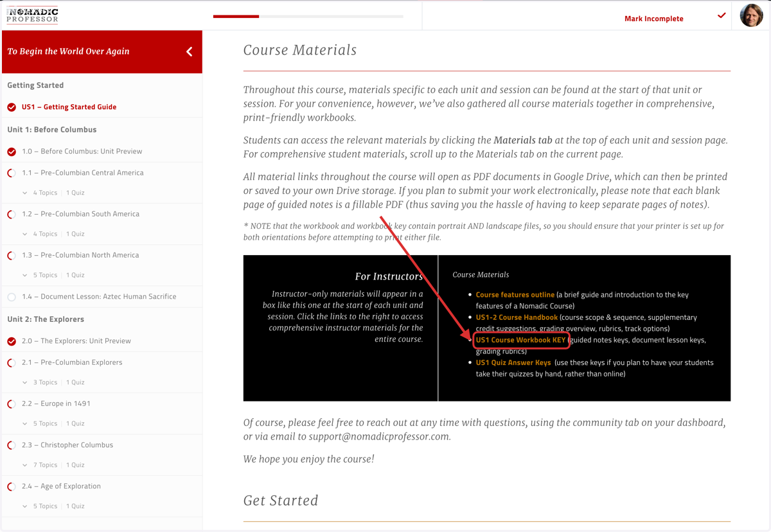Image resolution: width=771 pixels, height=532 pixels.
Task: Click completed check icon for 2.0 The Explorers
Action: coord(12,341)
